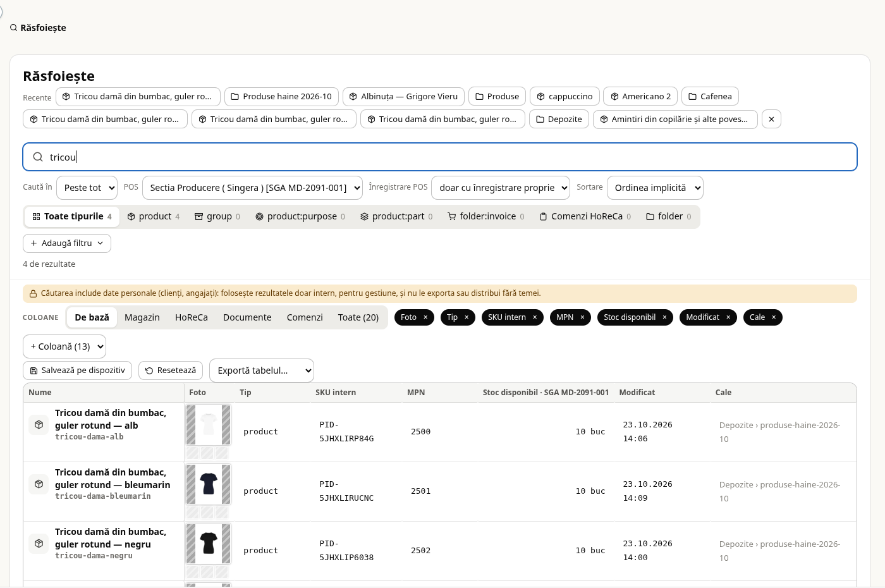Click the product cube icon beside alb t-shirt
885x588 pixels.
tap(39, 425)
